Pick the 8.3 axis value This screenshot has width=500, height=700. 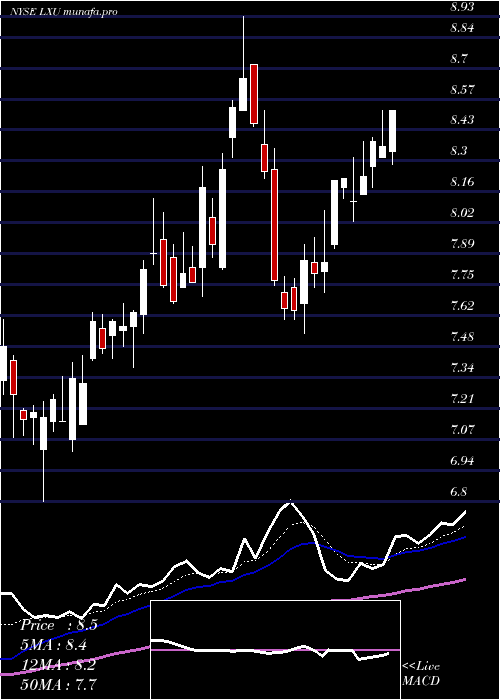(x=459, y=151)
